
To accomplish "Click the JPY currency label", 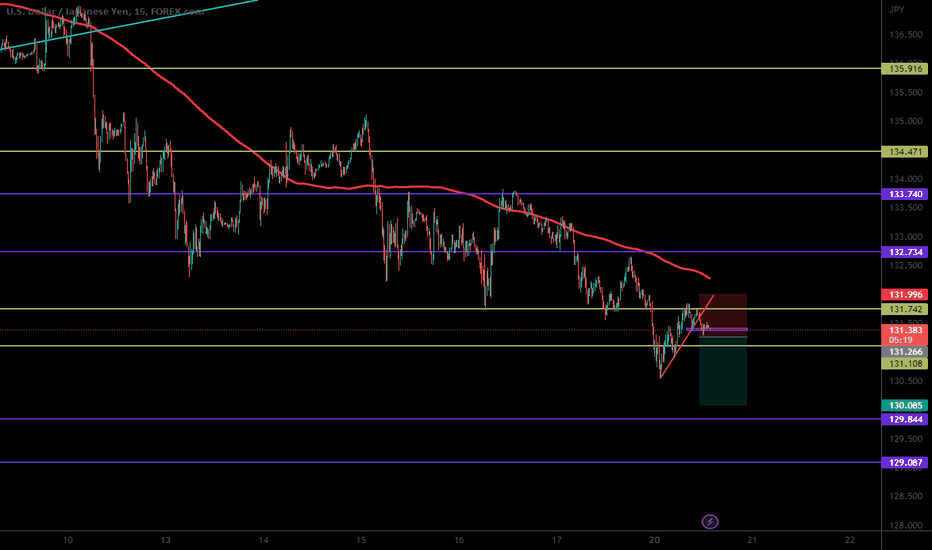I will [896, 10].
